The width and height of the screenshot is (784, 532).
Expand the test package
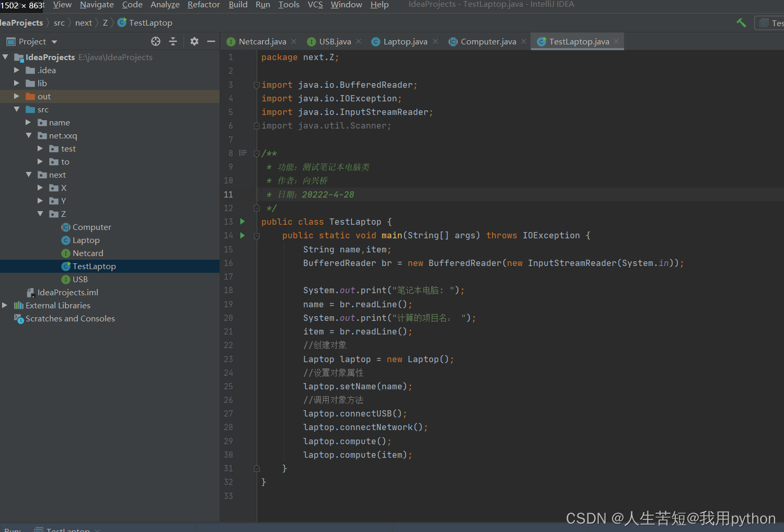click(40, 148)
